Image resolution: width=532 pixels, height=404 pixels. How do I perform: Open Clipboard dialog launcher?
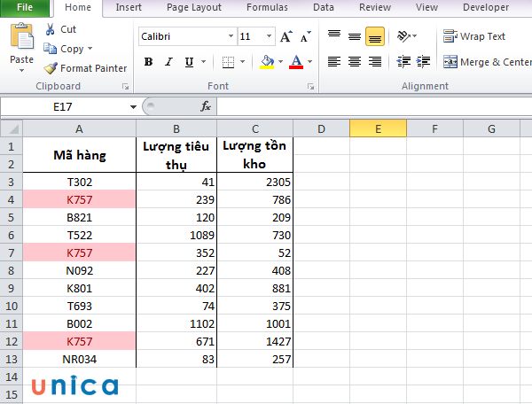(126, 87)
